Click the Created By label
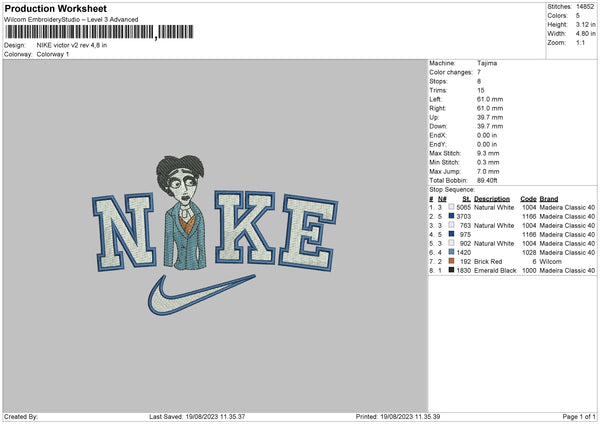Viewport: 600px width, 424px height. click(x=21, y=417)
